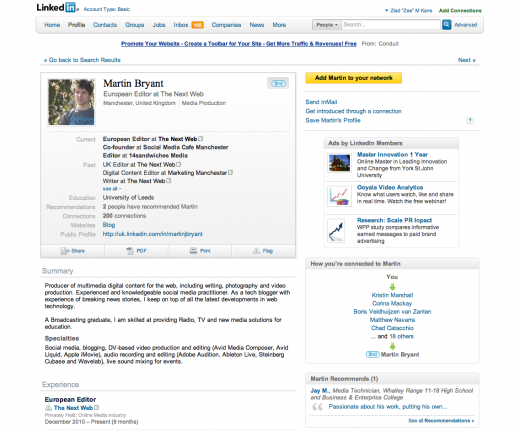Click the 2nd degree connection badge
520x431 pixels.
278,83
